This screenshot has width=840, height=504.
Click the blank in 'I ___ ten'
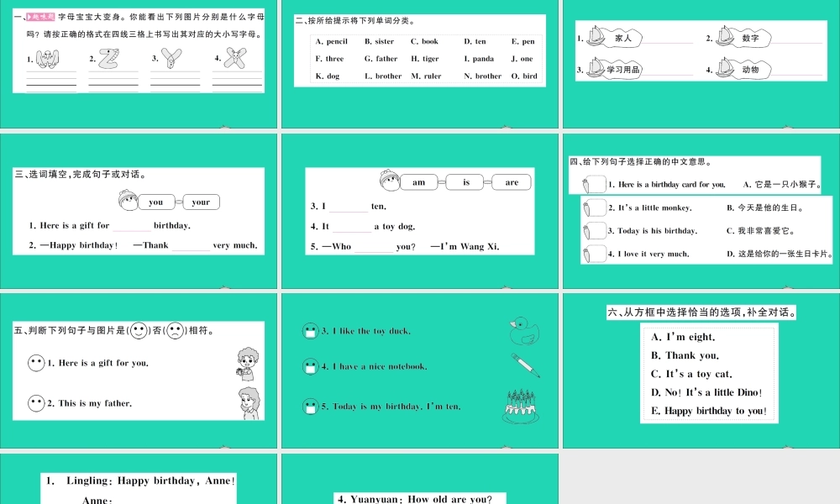pos(349,207)
